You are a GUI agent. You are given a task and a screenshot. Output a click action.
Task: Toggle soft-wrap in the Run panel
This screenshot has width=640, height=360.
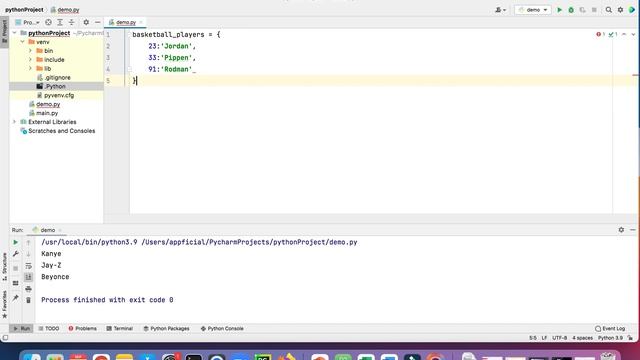pyautogui.click(x=28, y=266)
